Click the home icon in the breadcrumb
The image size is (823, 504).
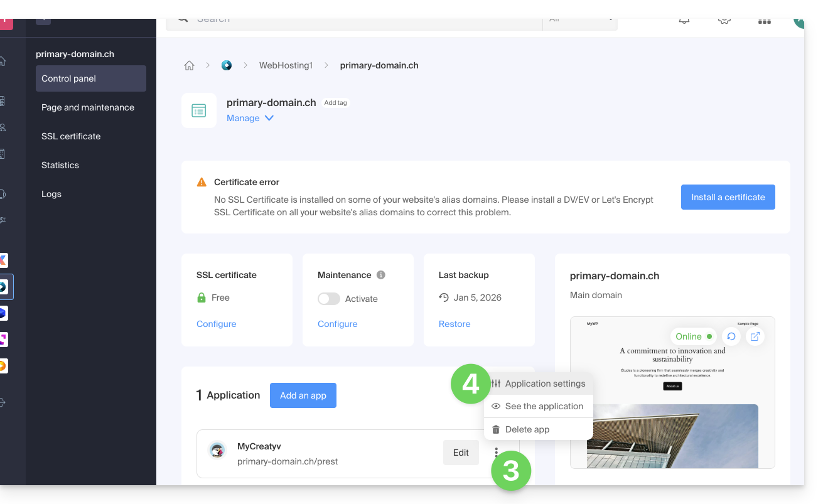[x=189, y=65]
